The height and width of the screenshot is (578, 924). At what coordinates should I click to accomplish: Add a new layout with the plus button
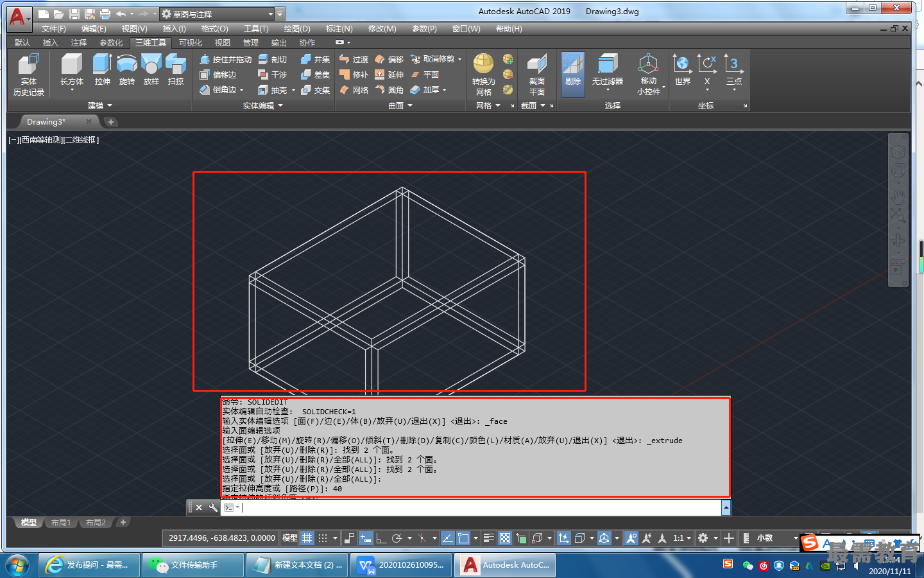tap(123, 523)
